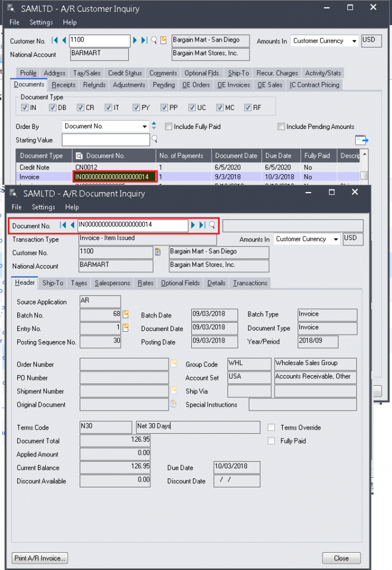Expand the Order By dropdown
Viewport: 392px width, 570px height.
[x=145, y=126]
